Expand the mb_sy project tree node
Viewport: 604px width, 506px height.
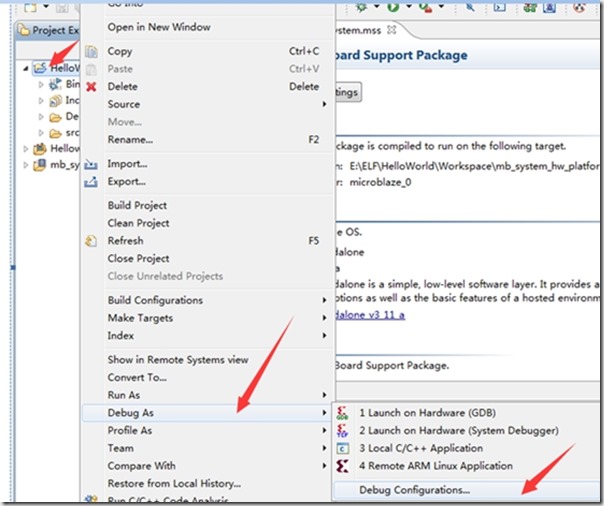pyautogui.click(x=25, y=165)
